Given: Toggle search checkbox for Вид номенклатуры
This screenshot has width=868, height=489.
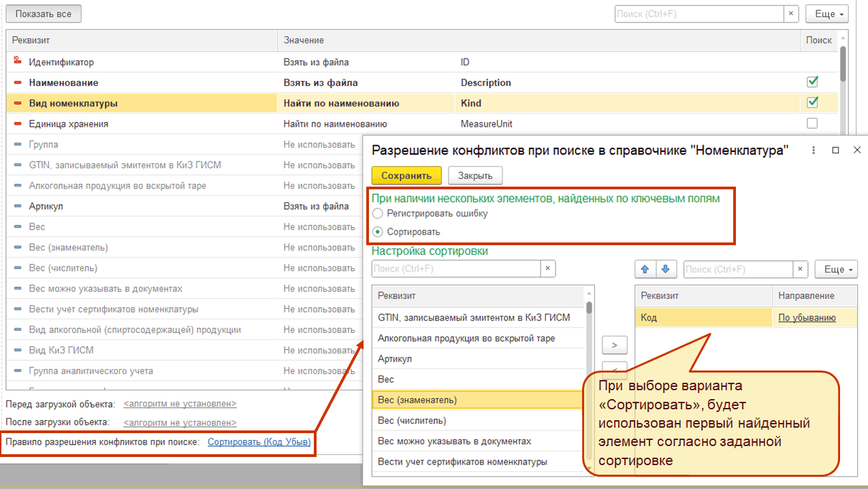Looking at the screenshot, I should (x=811, y=103).
